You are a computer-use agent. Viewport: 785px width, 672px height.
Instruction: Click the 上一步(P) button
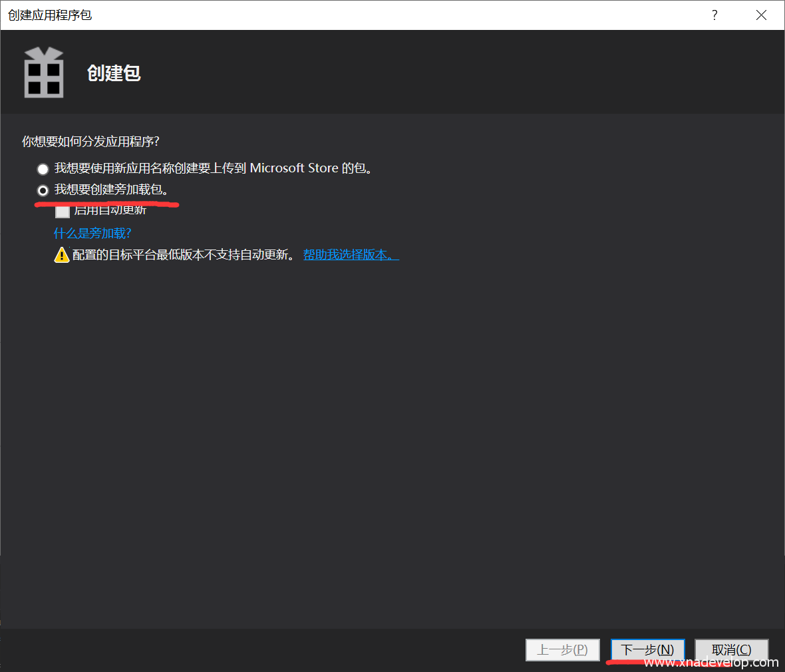[562, 649]
